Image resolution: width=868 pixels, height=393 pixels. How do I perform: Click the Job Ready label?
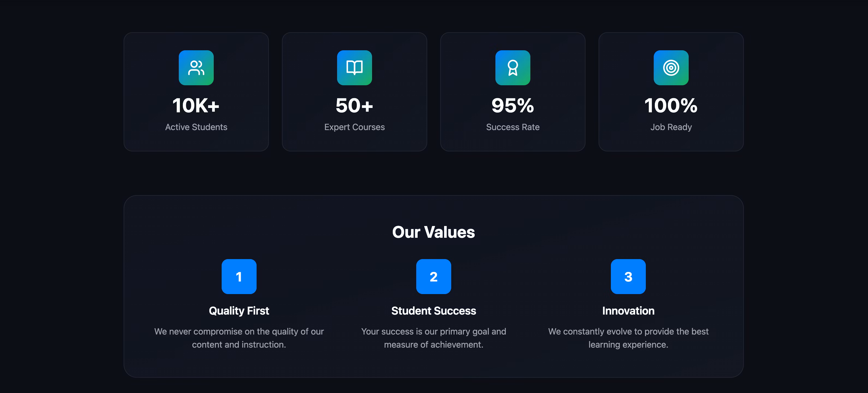tap(671, 127)
